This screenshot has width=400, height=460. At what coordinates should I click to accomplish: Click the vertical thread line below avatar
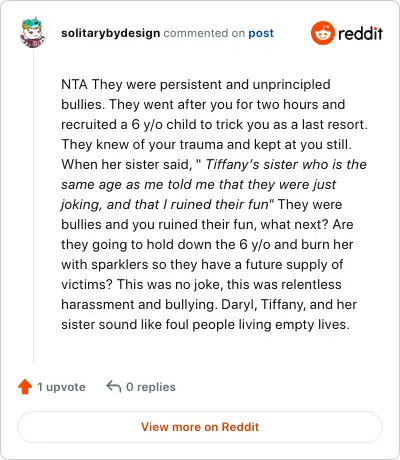click(x=33, y=206)
